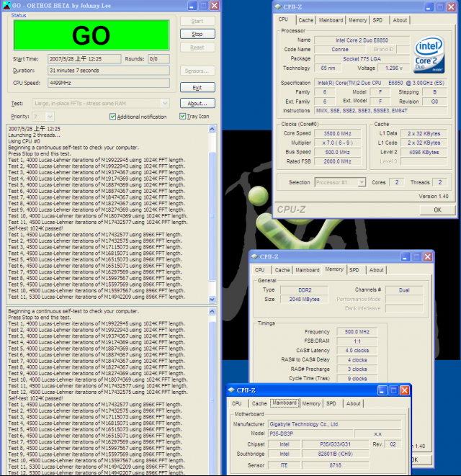Select CPU tab in middle CPU-Z Memory window

(x=259, y=270)
